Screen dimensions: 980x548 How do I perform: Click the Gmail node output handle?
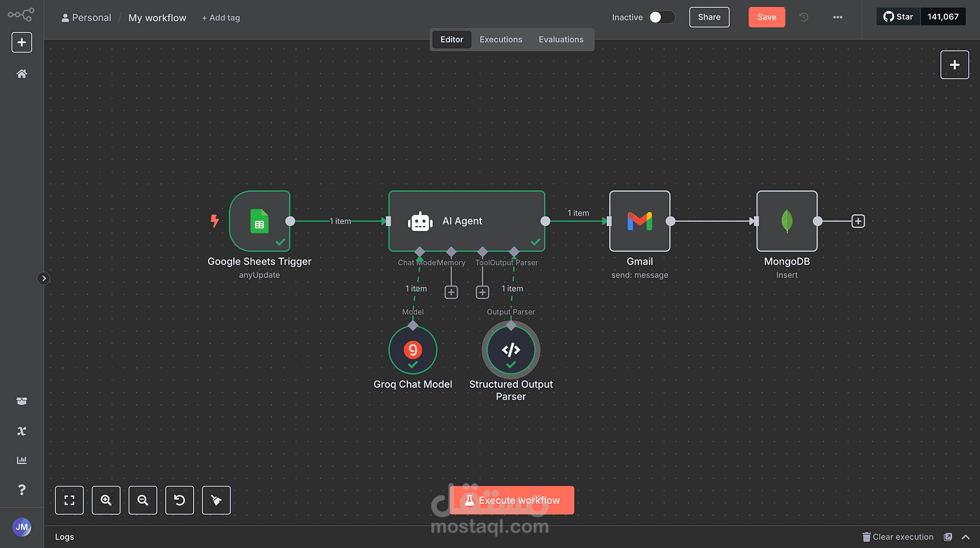(x=671, y=221)
